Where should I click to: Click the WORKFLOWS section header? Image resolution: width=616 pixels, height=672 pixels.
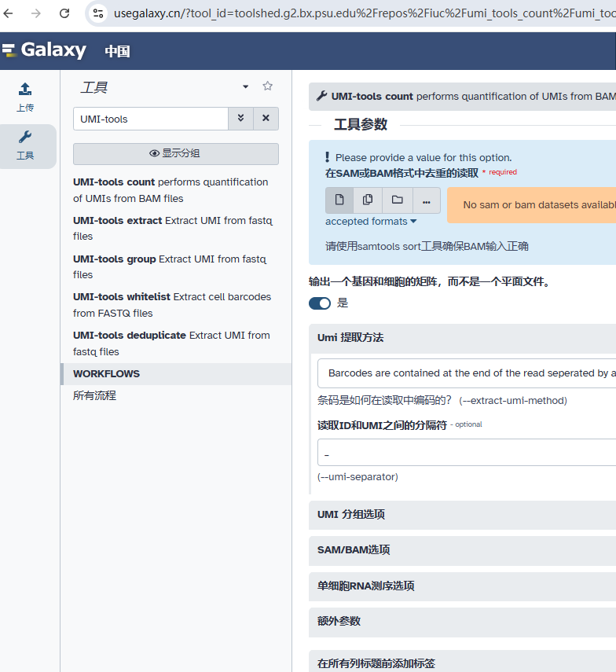click(176, 373)
